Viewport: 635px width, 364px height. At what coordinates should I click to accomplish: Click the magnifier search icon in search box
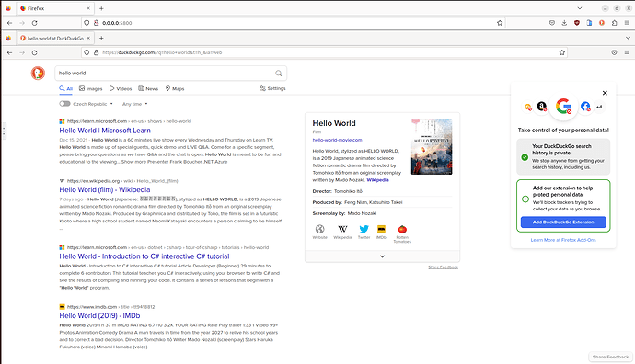pos(279,74)
